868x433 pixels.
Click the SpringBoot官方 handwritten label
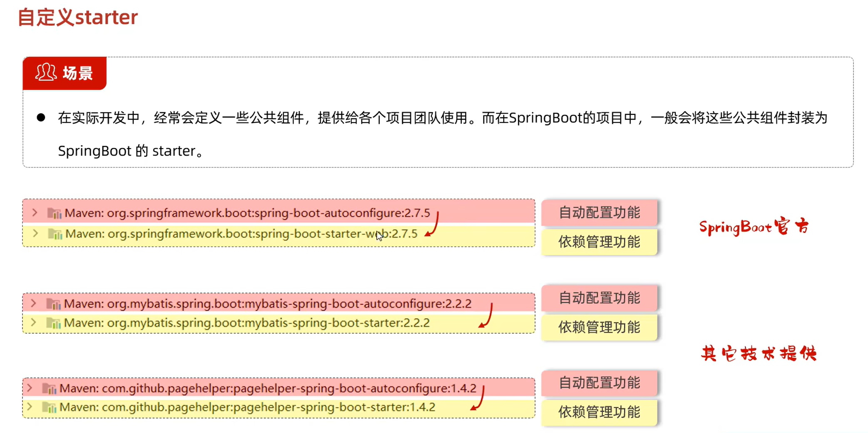pyautogui.click(x=754, y=227)
